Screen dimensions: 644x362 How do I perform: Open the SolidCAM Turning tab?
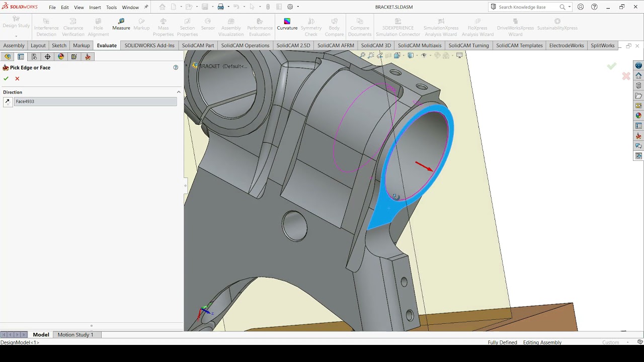pos(468,45)
